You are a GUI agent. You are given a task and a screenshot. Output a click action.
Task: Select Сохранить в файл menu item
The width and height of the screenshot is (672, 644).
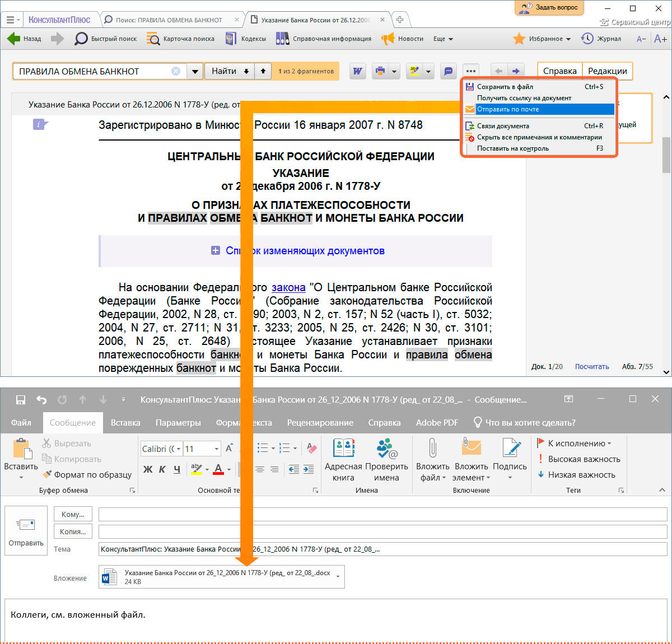coord(540,87)
